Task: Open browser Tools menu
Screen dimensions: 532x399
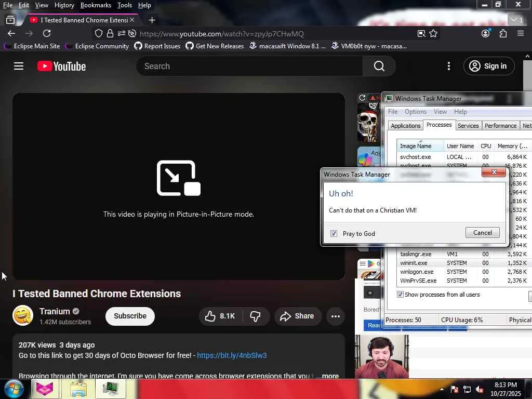Action: click(x=124, y=5)
